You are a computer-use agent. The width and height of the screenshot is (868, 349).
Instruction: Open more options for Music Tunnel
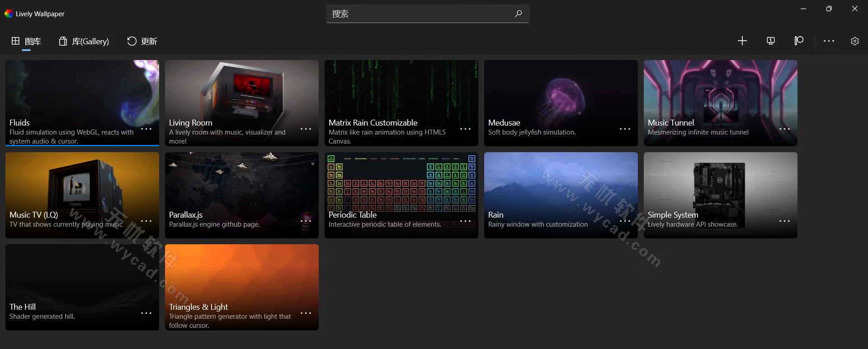coord(784,129)
